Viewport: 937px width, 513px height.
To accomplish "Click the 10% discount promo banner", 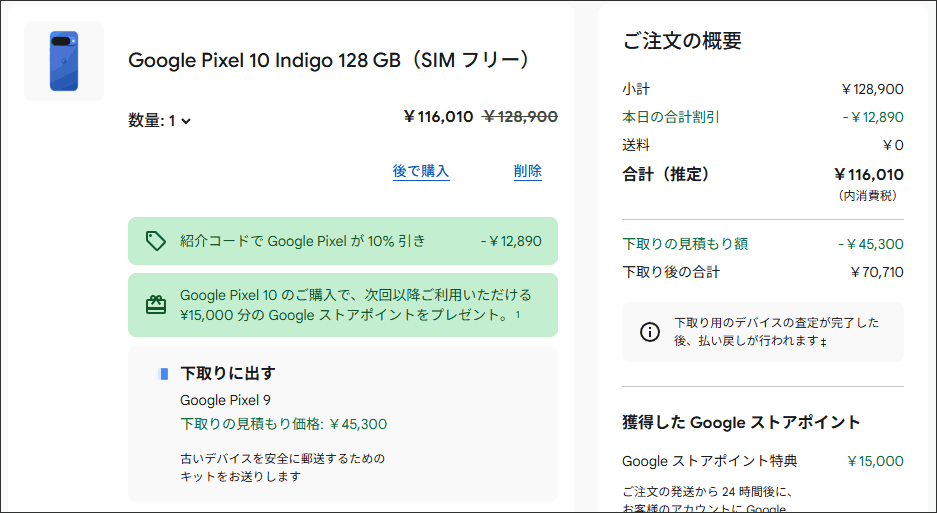I will (x=343, y=241).
